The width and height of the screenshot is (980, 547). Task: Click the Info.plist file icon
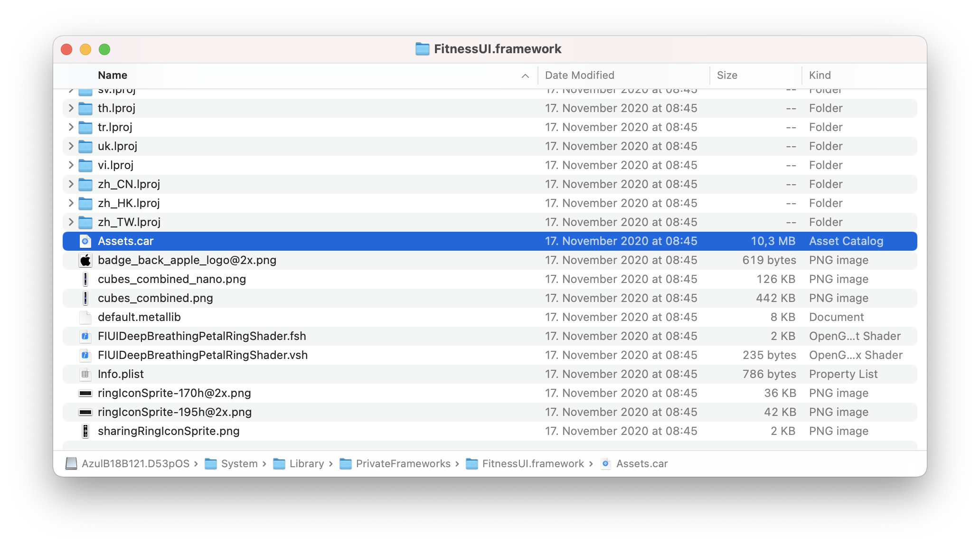tap(85, 374)
